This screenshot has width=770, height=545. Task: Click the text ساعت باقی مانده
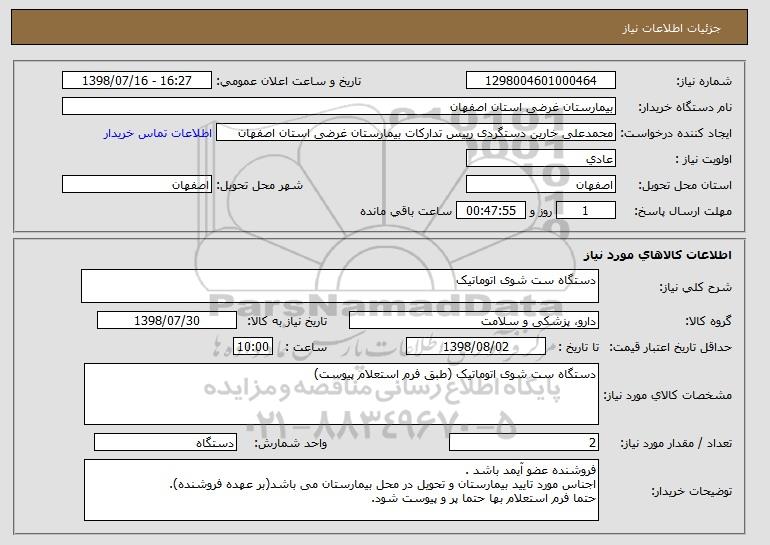406,212
